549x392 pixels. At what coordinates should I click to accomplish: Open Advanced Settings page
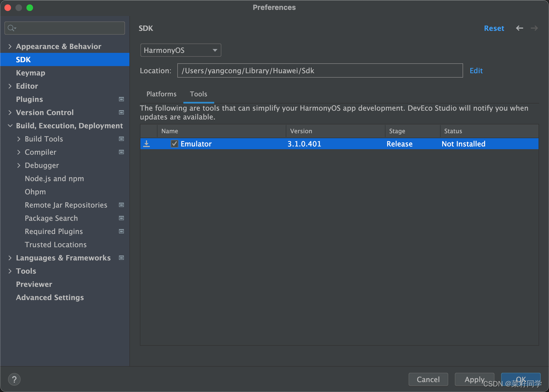[x=50, y=298]
